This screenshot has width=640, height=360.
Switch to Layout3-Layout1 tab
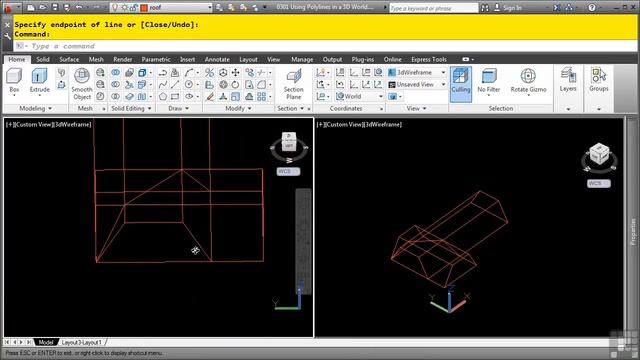82,342
